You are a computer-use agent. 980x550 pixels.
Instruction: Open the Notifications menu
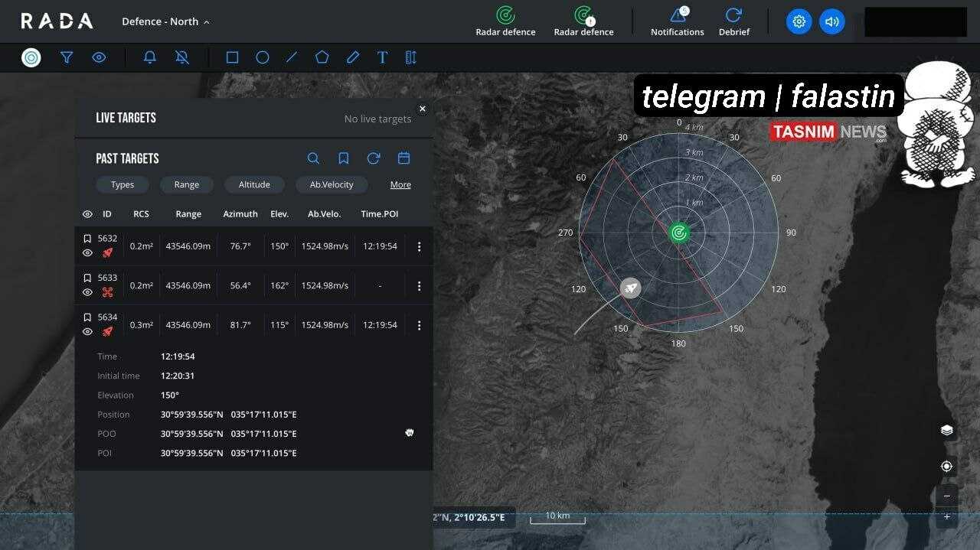[x=677, y=21]
